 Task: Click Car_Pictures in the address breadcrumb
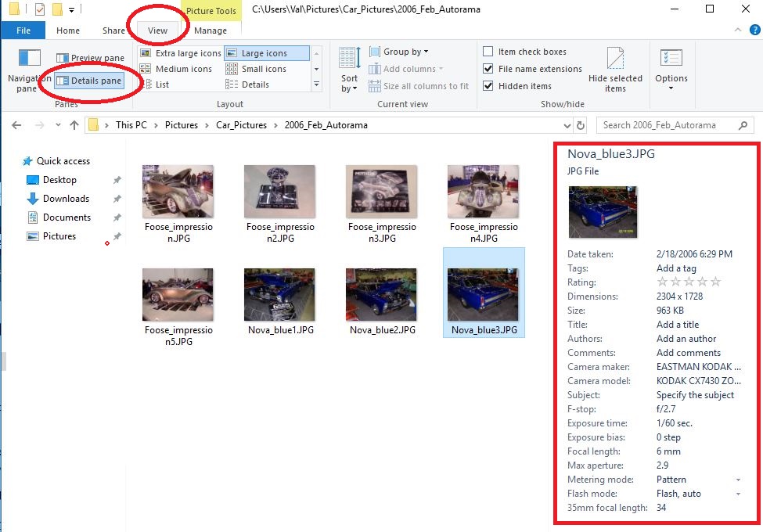pyautogui.click(x=243, y=125)
